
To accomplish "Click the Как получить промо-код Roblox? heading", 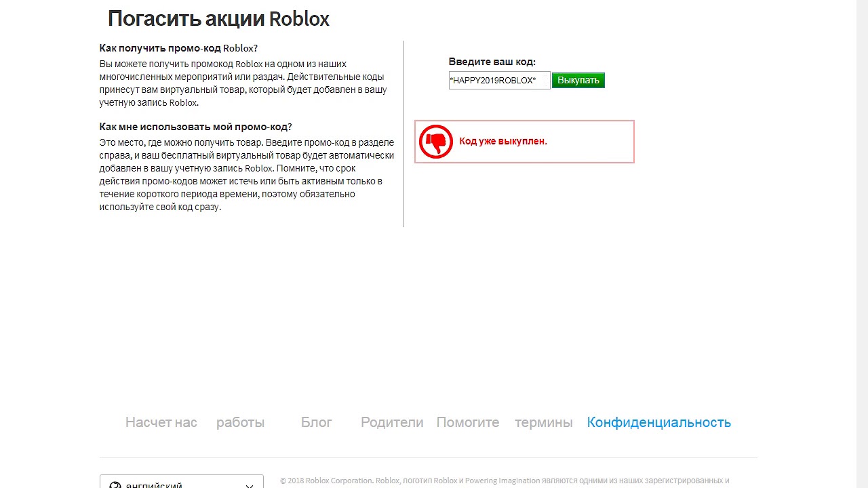I will click(178, 48).
